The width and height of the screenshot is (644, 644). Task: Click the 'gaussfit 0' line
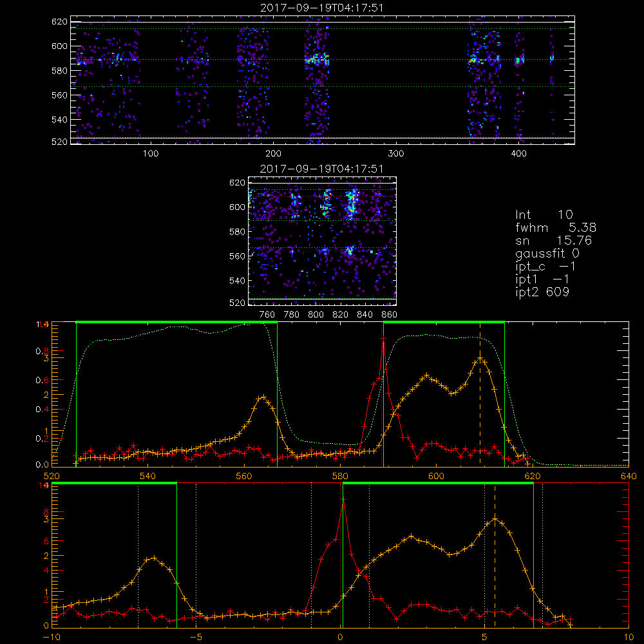click(x=547, y=253)
